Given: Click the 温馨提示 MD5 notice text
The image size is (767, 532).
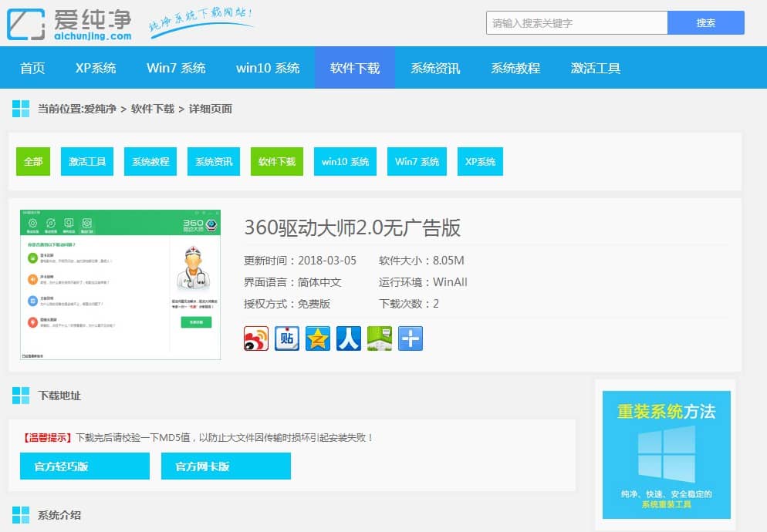Looking at the screenshot, I should (x=197, y=438).
